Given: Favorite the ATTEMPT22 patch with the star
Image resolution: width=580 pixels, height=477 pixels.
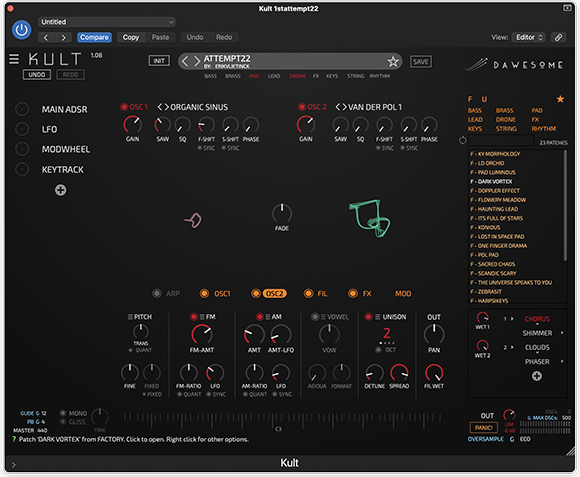Looking at the screenshot, I should [393, 61].
